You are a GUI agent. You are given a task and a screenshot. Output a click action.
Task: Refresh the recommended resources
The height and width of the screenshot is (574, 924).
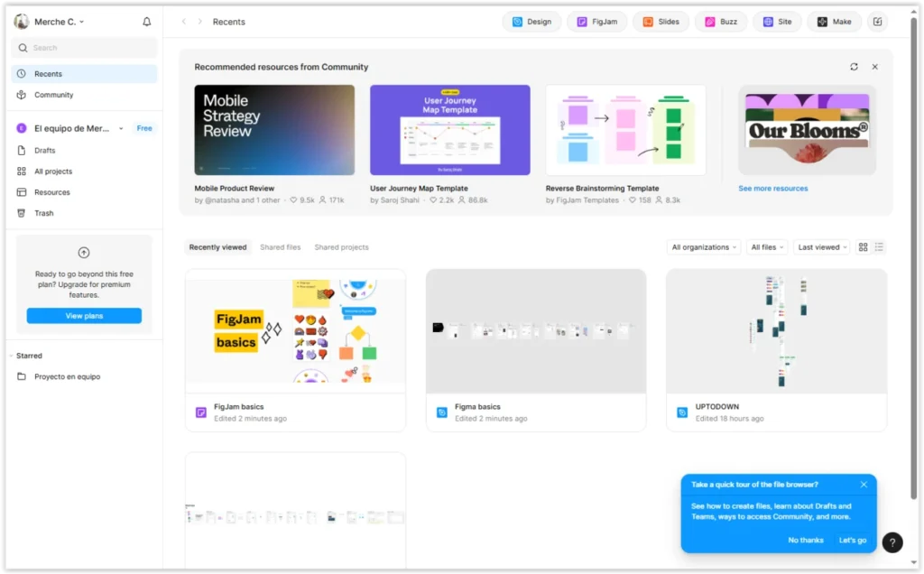854,66
